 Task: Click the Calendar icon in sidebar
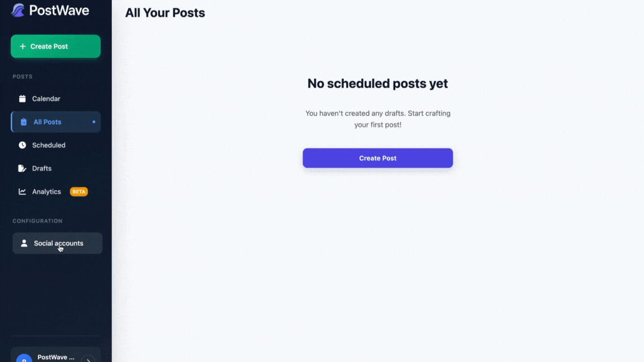pos(22,99)
